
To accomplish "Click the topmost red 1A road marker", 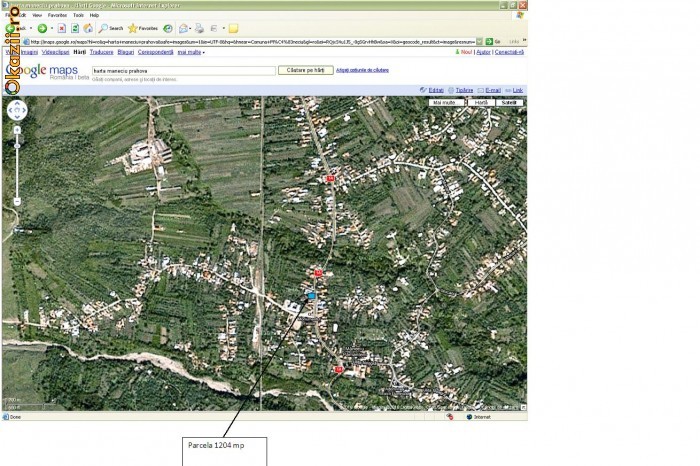I will (x=330, y=178).
